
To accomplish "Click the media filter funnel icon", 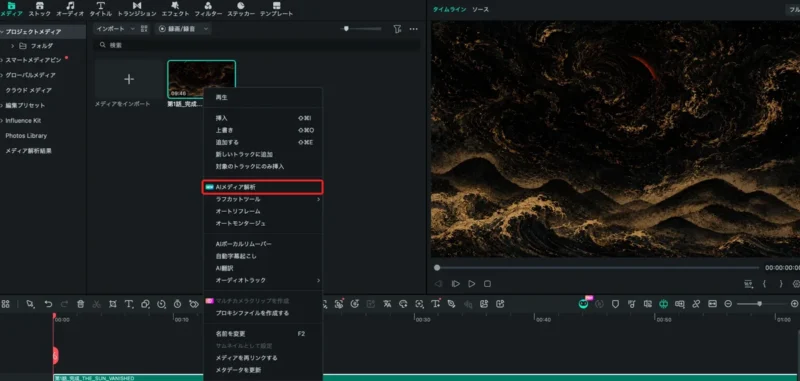I will [x=397, y=29].
